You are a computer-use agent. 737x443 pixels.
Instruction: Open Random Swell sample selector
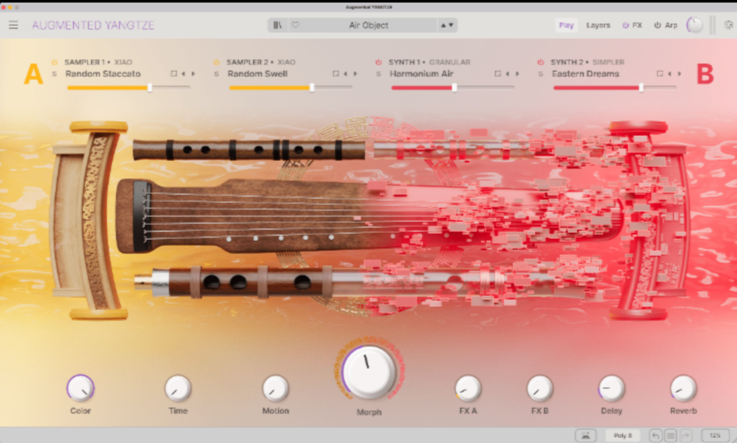pos(258,74)
